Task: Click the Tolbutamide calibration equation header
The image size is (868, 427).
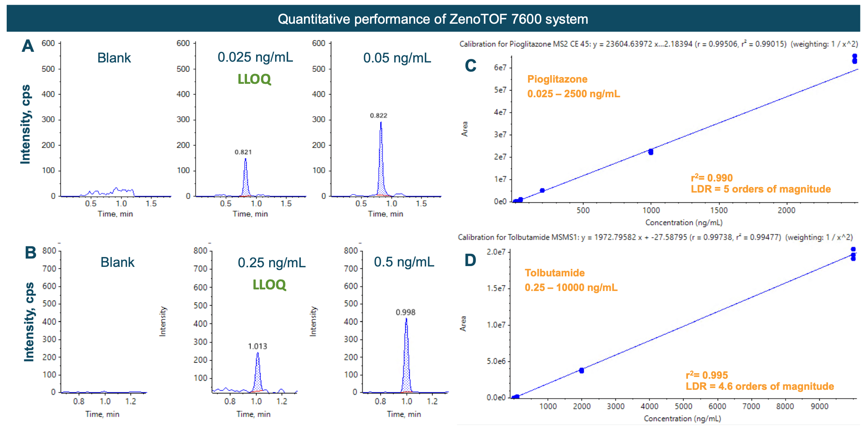Action: (655, 237)
